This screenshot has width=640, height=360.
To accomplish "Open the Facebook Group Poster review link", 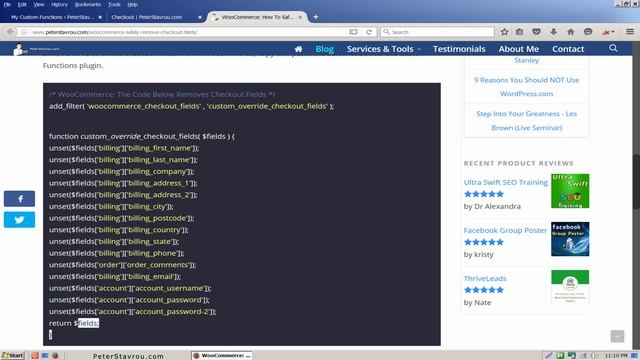I will click(x=505, y=230).
